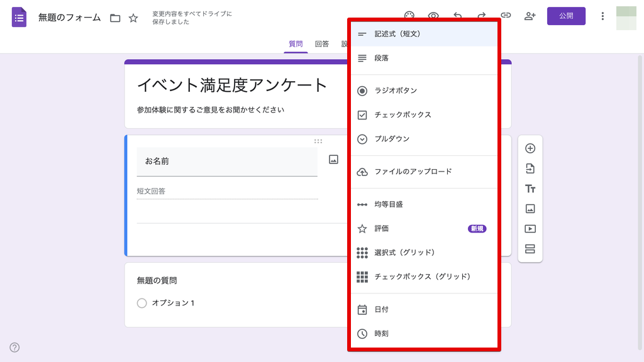Click the undo arrow icon
This screenshot has width=644, height=362.
point(457,16)
